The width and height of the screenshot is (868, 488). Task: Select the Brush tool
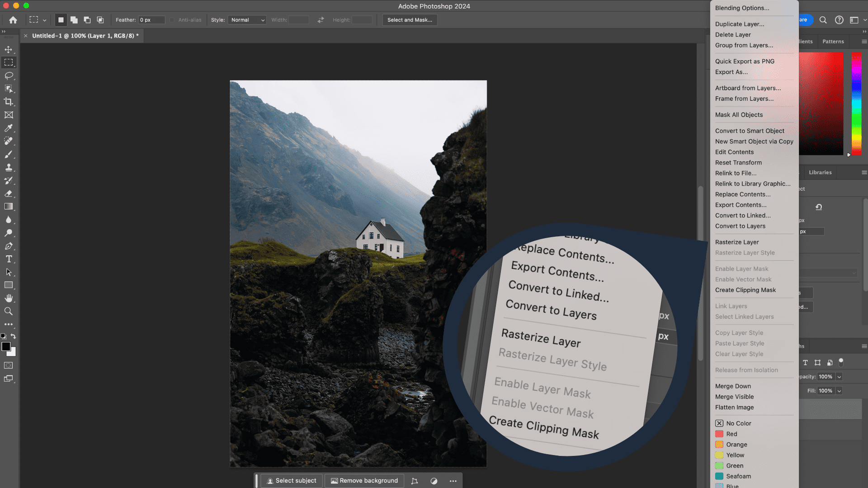click(x=9, y=155)
